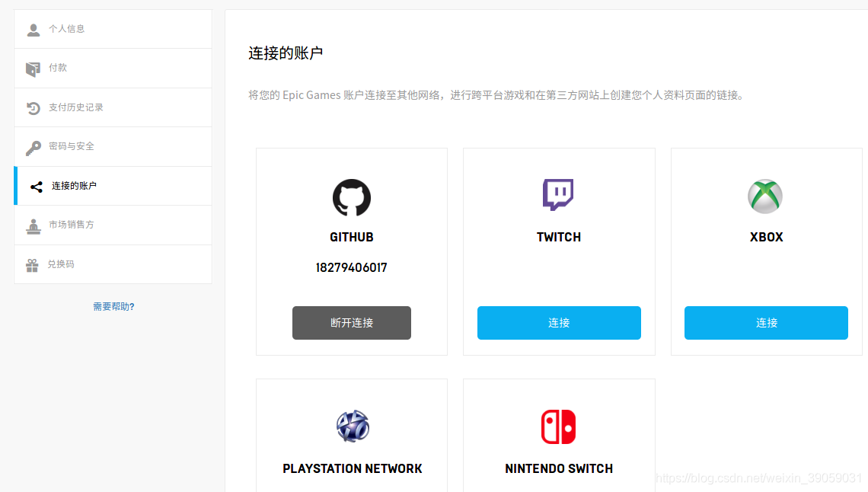Click the TWITCH card title
868x492 pixels.
pos(559,238)
